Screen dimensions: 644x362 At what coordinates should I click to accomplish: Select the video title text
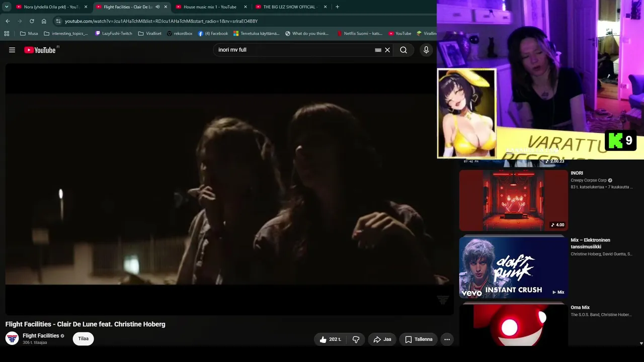pos(86,324)
